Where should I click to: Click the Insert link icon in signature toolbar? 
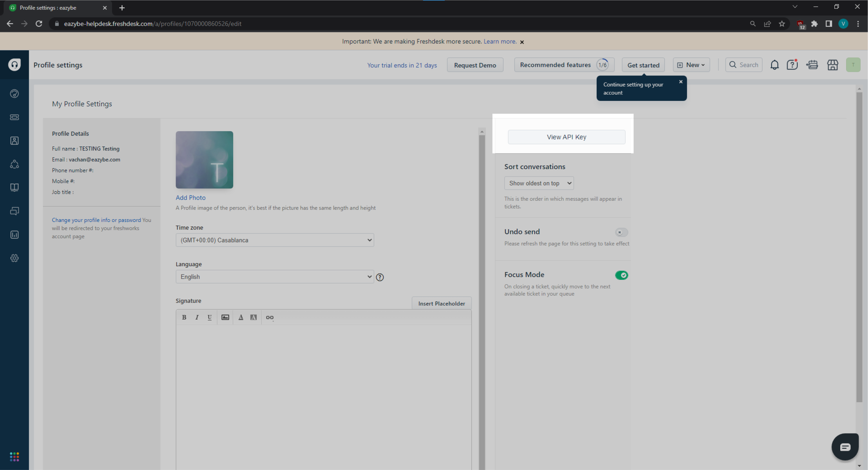pos(269,318)
